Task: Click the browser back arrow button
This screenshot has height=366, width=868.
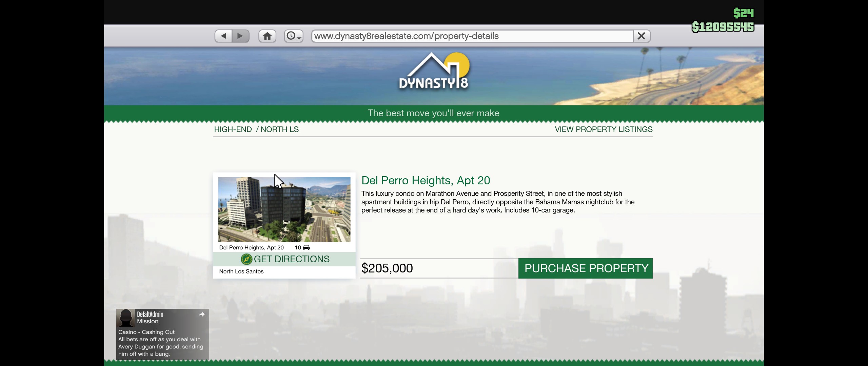Action: point(223,36)
